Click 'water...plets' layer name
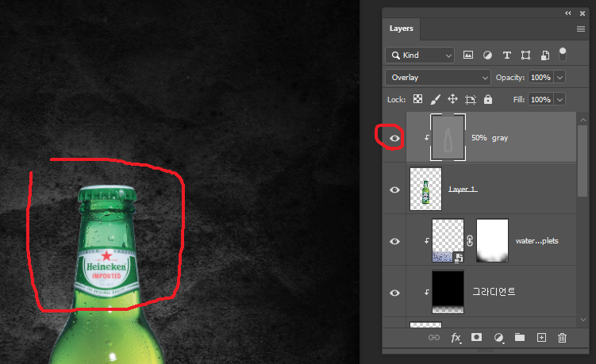Screen dimensions: 596x364 click(536, 241)
